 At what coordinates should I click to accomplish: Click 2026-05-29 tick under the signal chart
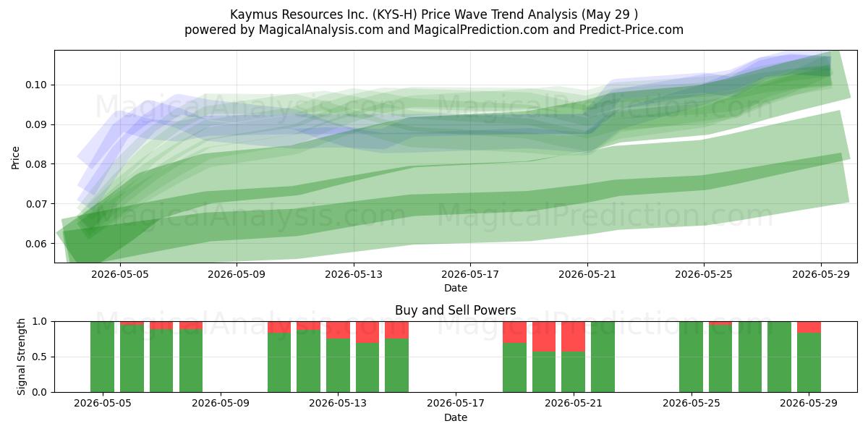809,404
